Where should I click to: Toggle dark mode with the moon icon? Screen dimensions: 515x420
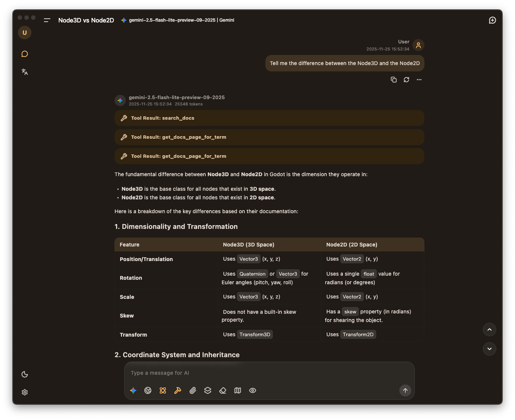point(25,374)
